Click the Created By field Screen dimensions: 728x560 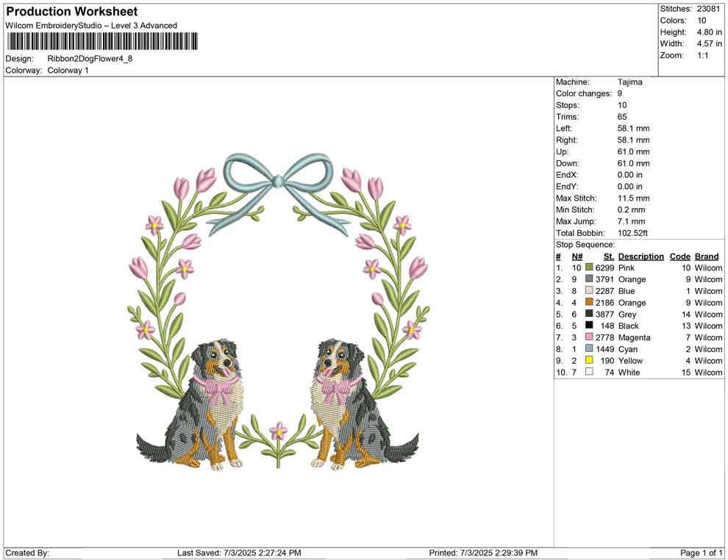[x=27, y=552]
